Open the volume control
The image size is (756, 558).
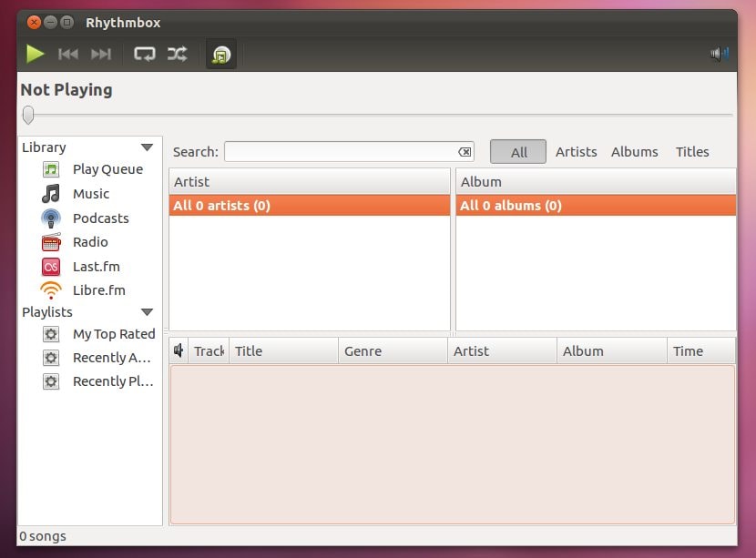coord(720,54)
